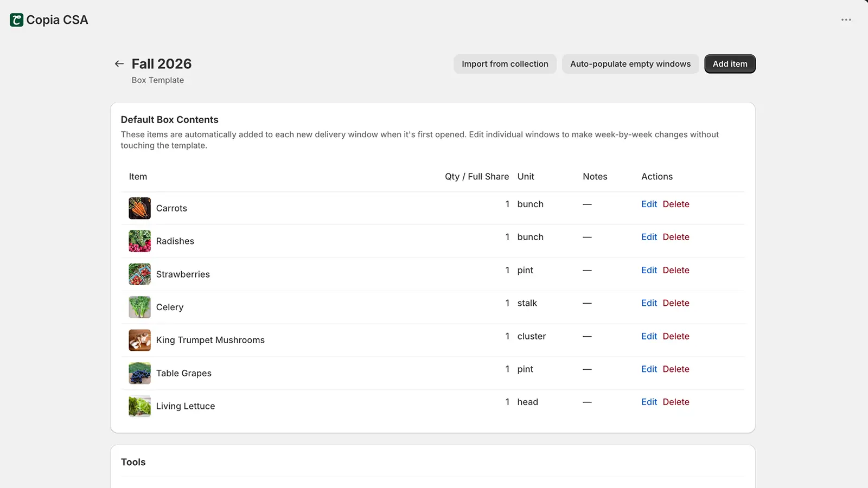Click the Add item button
The image size is (868, 488).
tap(730, 64)
